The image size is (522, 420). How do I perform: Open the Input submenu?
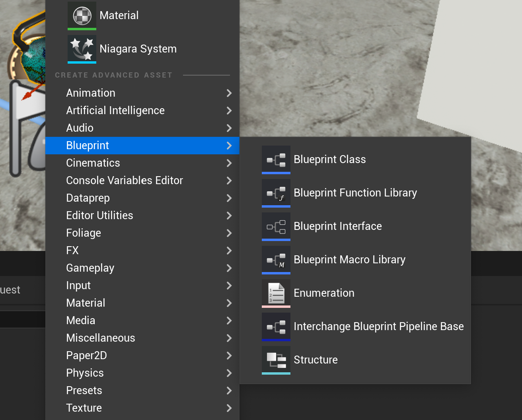(x=142, y=286)
